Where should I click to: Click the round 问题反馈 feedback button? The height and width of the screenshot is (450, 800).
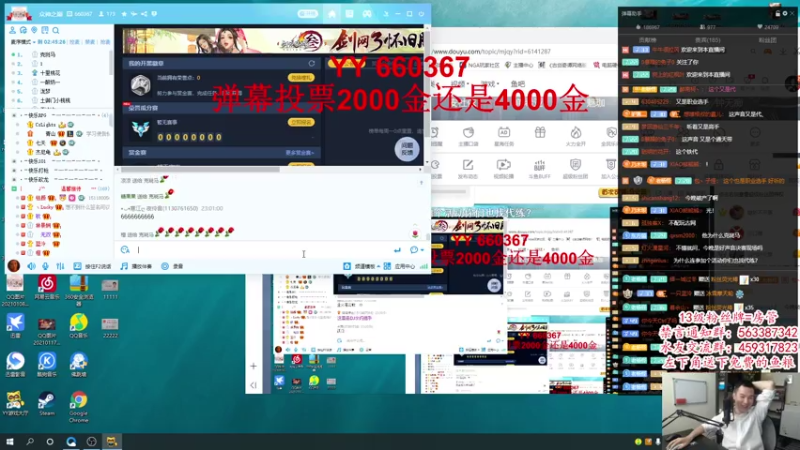407,149
